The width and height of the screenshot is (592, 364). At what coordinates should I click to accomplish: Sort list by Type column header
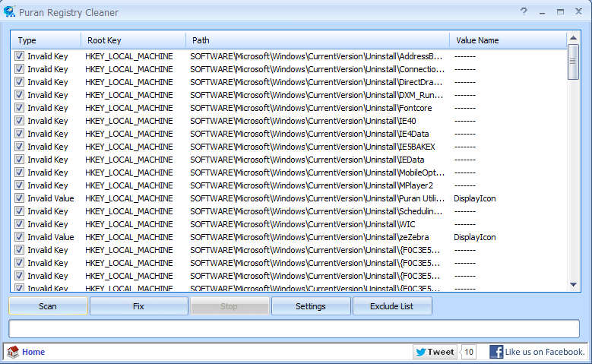[46, 40]
